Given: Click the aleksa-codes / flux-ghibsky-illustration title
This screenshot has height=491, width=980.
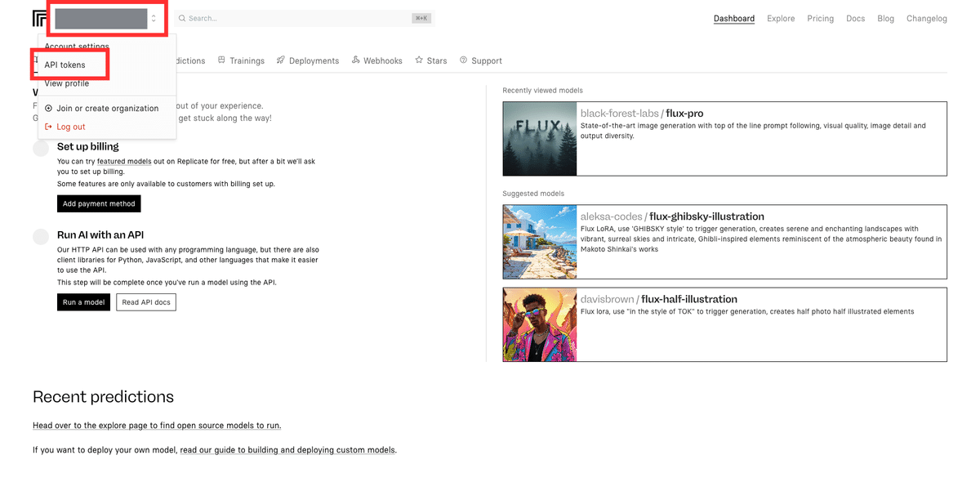Looking at the screenshot, I should (672, 216).
